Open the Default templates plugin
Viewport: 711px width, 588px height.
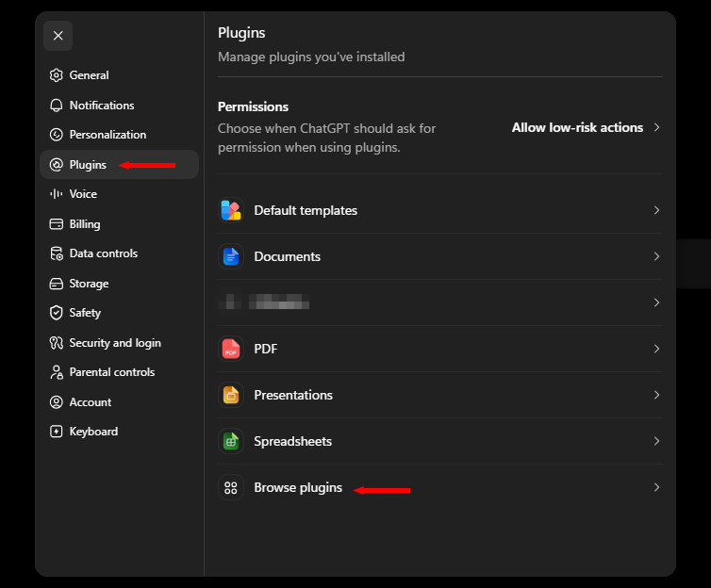pos(440,210)
